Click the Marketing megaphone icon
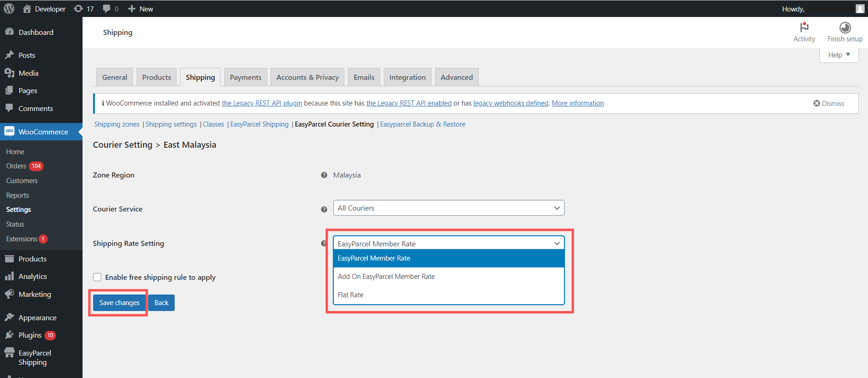 9,294
